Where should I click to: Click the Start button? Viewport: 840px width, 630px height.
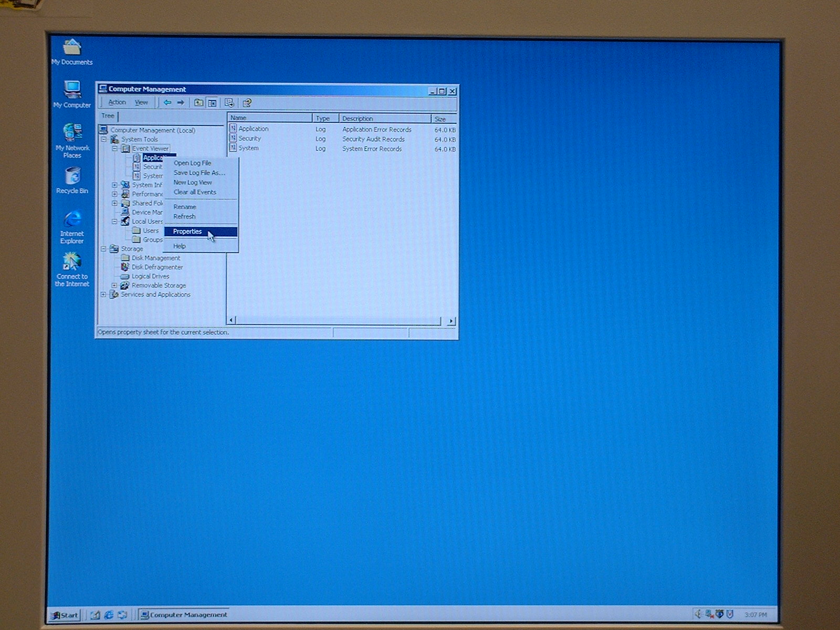[65, 615]
